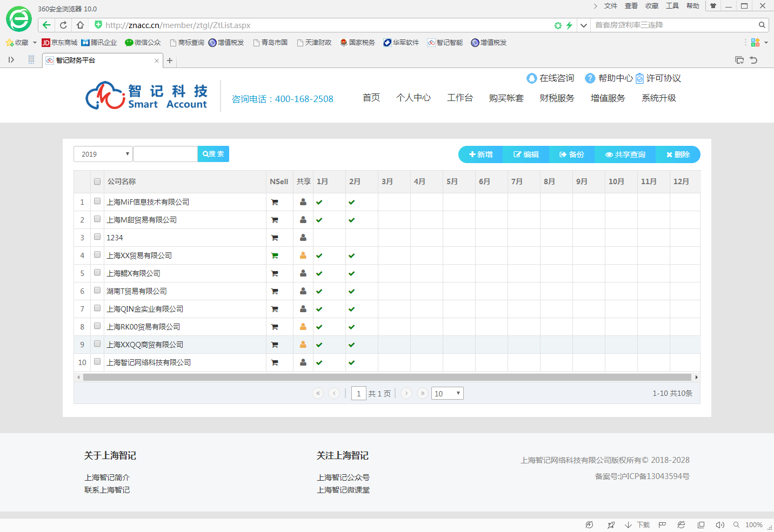Open the page size dropdown showing 10
Screen dimensions: 774x532
(x=447, y=393)
